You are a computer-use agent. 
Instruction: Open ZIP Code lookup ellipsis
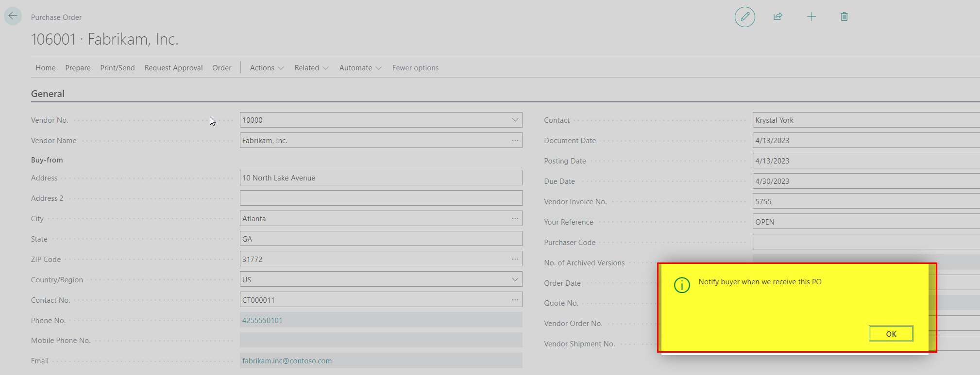coord(515,259)
